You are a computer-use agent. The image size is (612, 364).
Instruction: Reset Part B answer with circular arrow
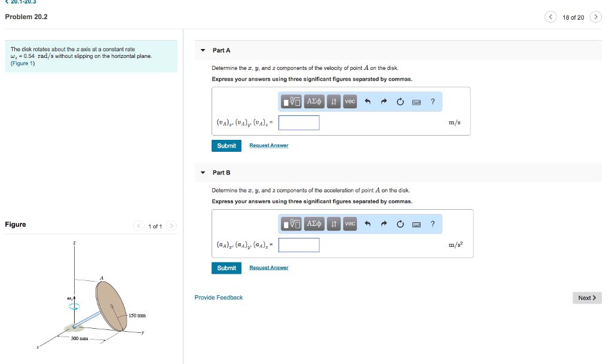pos(400,224)
